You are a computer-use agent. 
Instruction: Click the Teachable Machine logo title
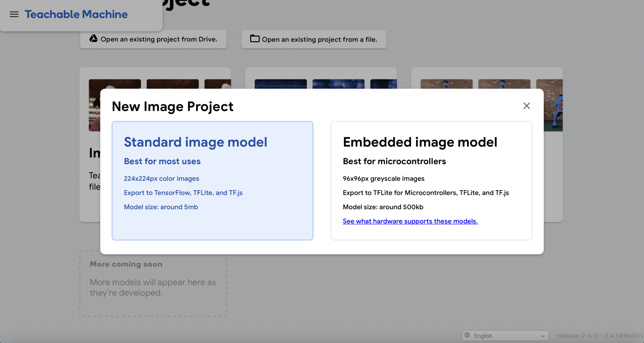[76, 14]
